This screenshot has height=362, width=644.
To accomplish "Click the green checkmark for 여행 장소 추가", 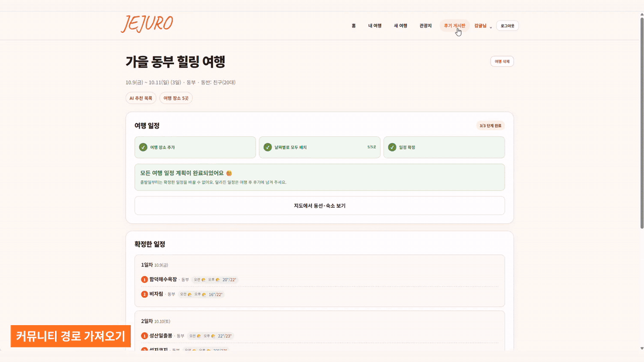I will click(x=143, y=147).
